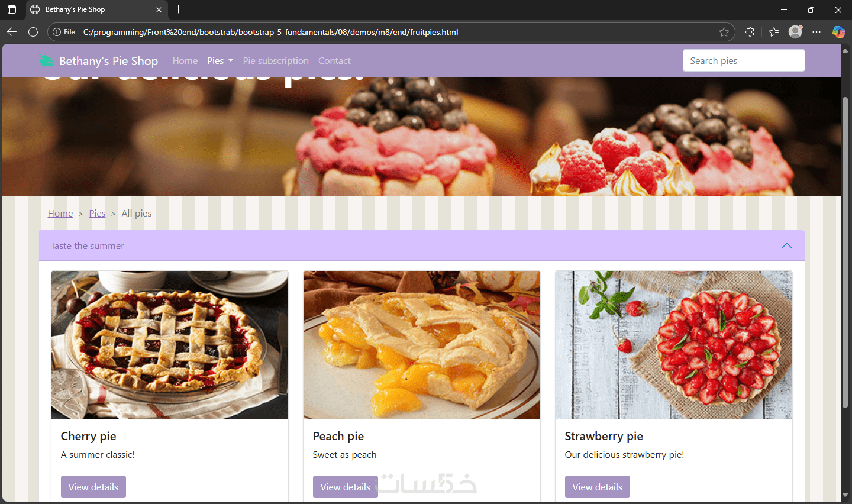The image size is (852, 504).
Task: Click the Strawberry pie image
Action: click(673, 345)
